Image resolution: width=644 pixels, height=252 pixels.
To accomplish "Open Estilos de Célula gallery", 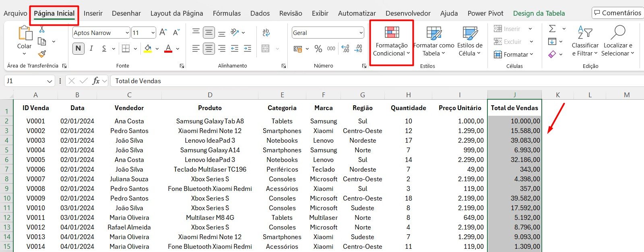I will tap(470, 42).
